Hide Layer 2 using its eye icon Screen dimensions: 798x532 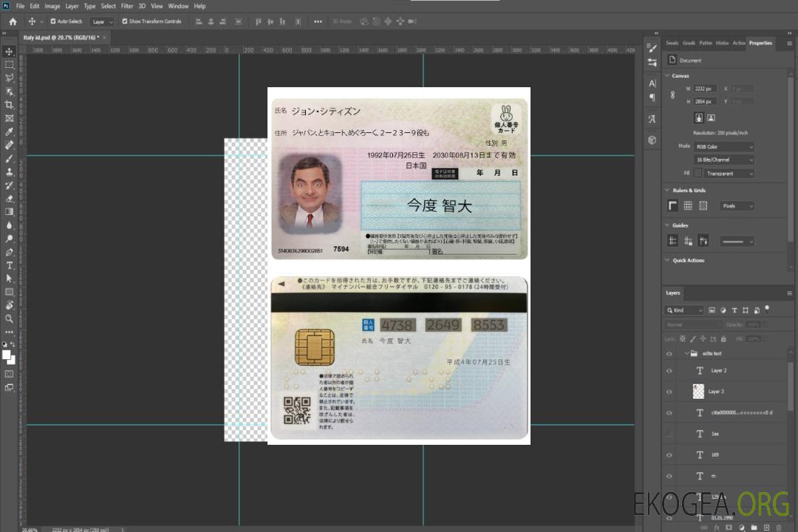coord(669,371)
